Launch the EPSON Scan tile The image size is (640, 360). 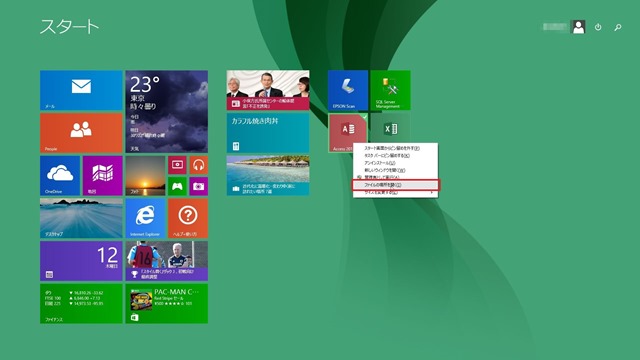[348, 90]
